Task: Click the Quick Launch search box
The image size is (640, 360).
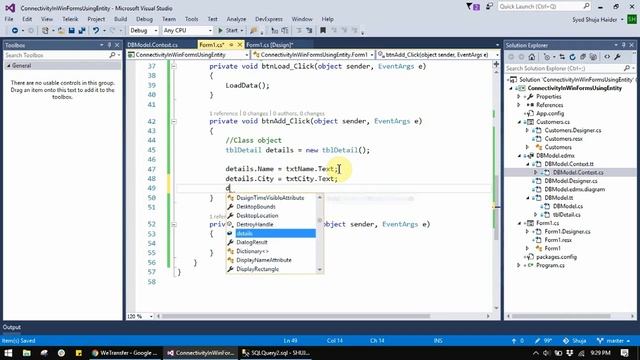Action: [x=544, y=7]
